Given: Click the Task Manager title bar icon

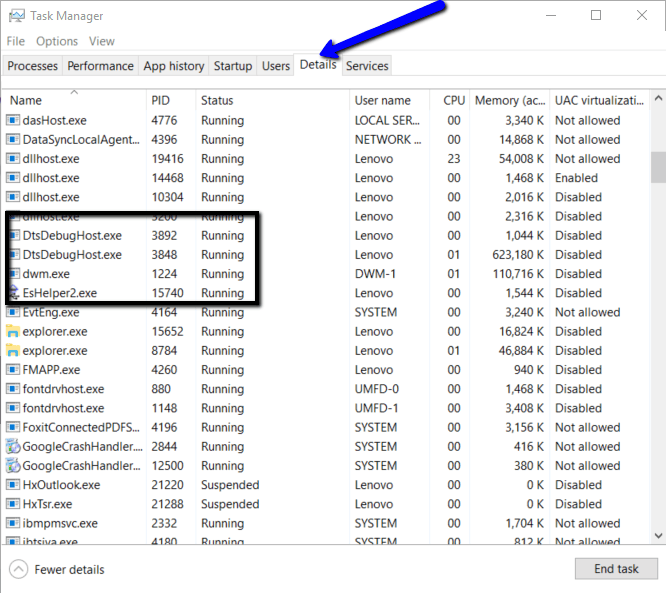Looking at the screenshot, I should click(x=17, y=16).
